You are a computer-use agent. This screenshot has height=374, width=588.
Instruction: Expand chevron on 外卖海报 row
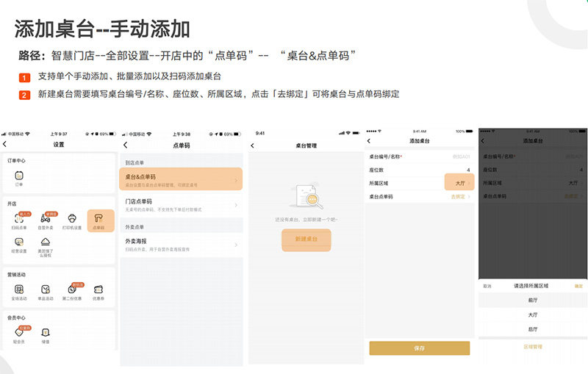point(236,245)
